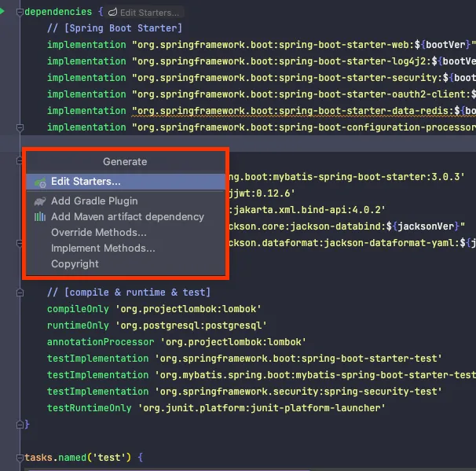Collapse fold marker at closing brace

click(20, 425)
